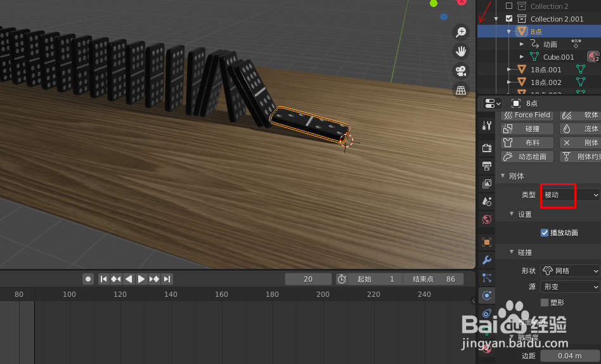
Task: Click the Collection 2.001 archive icon
Action: (x=522, y=18)
